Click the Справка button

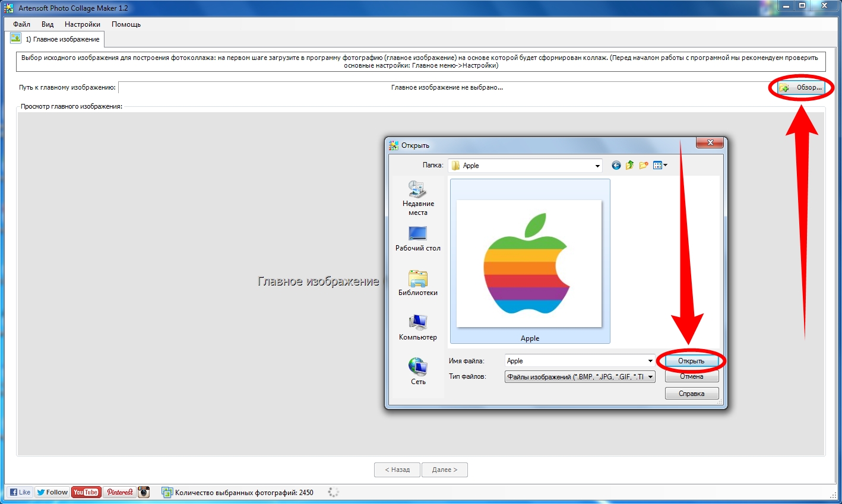click(691, 394)
